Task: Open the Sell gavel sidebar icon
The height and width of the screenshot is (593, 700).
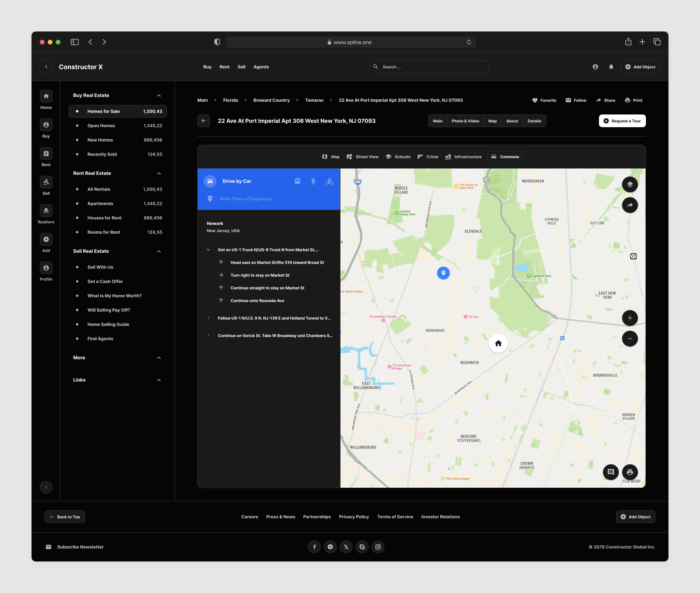Action: (46, 182)
